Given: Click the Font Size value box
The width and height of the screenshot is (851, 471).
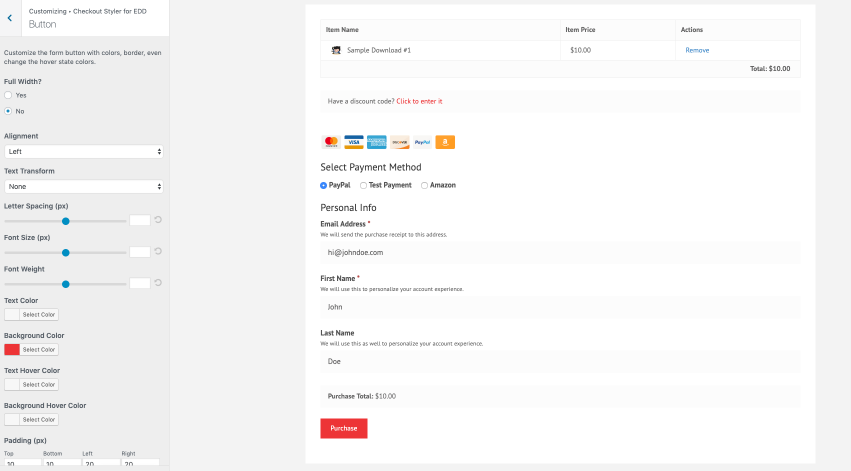Looking at the screenshot, I should click(x=139, y=251).
